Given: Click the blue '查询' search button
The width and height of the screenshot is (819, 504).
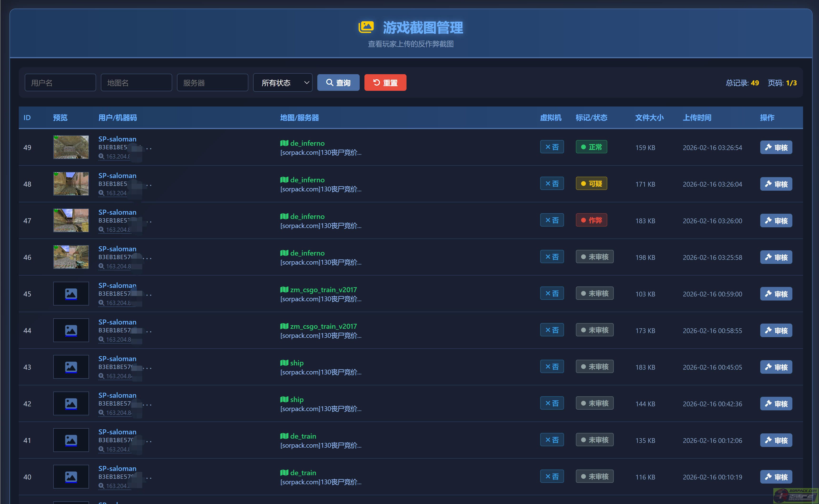Looking at the screenshot, I should tap(338, 83).
